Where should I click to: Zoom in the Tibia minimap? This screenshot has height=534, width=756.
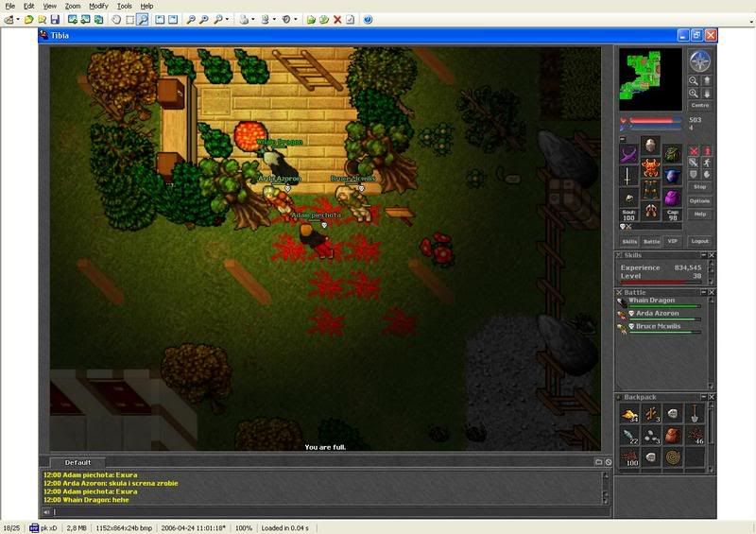coord(694,94)
